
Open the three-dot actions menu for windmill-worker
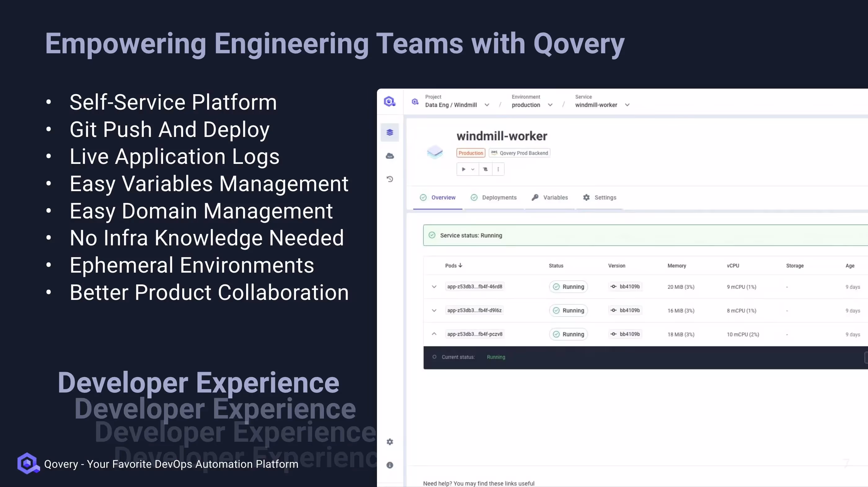pyautogui.click(x=498, y=169)
